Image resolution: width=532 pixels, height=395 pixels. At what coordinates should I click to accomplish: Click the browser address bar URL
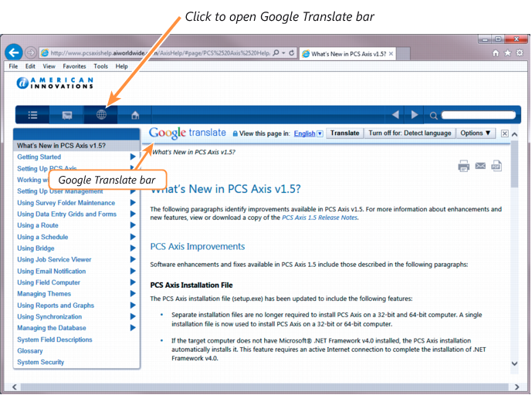(160, 53)
